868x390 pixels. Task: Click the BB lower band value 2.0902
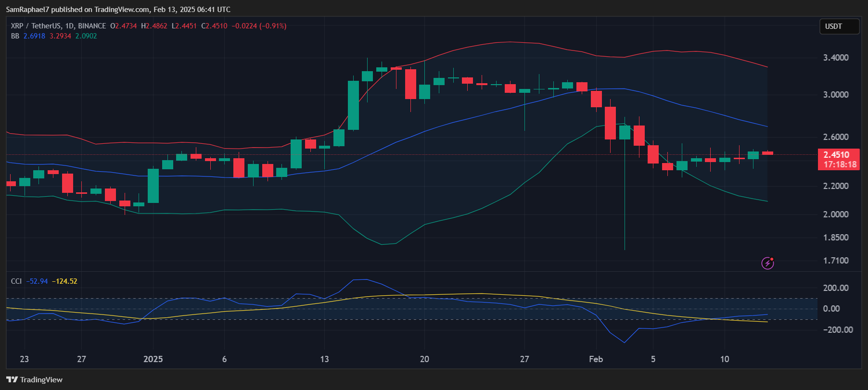click(86, 36)
